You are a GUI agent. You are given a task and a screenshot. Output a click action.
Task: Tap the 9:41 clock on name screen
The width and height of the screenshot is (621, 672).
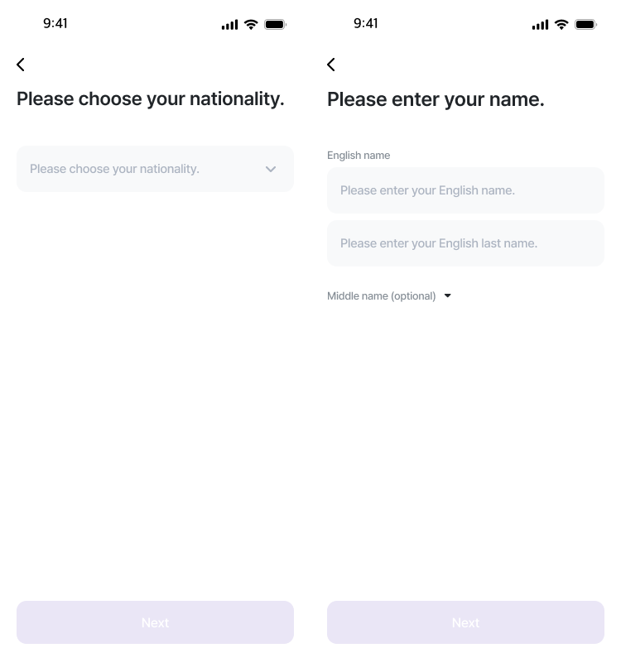coord(366,23)
